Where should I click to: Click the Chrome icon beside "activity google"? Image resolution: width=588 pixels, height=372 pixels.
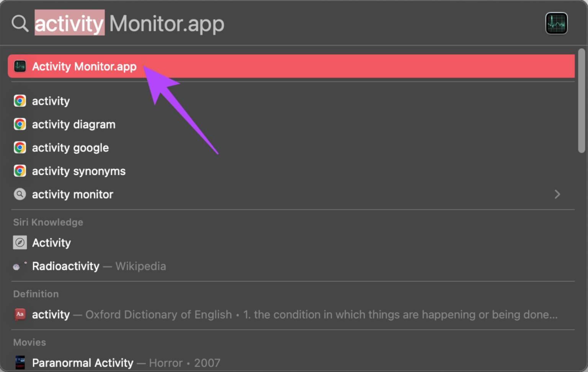[20, 148]
